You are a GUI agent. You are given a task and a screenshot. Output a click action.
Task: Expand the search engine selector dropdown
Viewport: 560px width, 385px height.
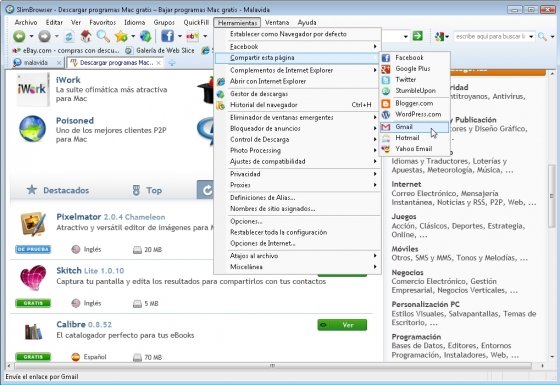pos(447,36)
